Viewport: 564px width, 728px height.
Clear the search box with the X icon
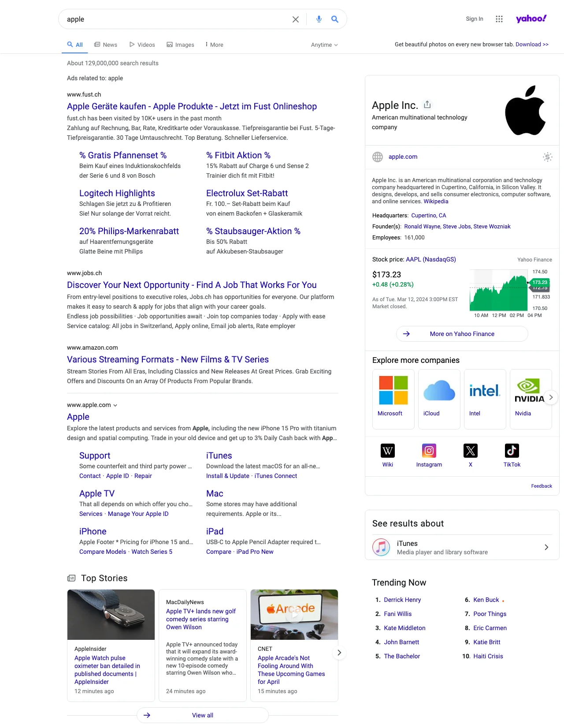coord(296,19)
